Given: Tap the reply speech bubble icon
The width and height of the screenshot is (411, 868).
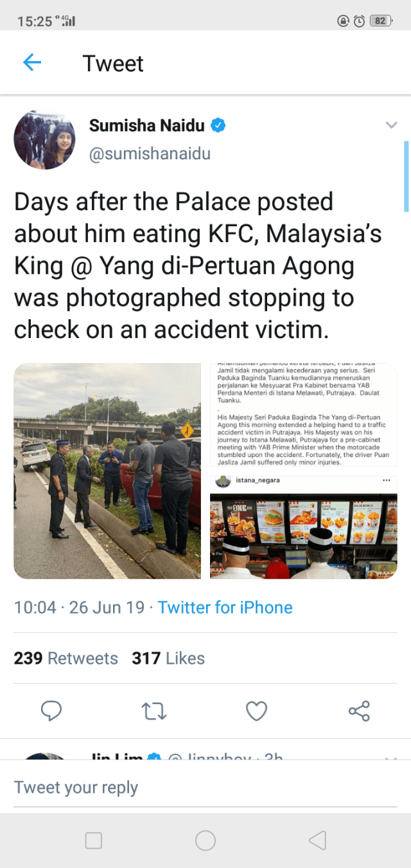Looking at the screenshot, I should [x=51, y=711].
